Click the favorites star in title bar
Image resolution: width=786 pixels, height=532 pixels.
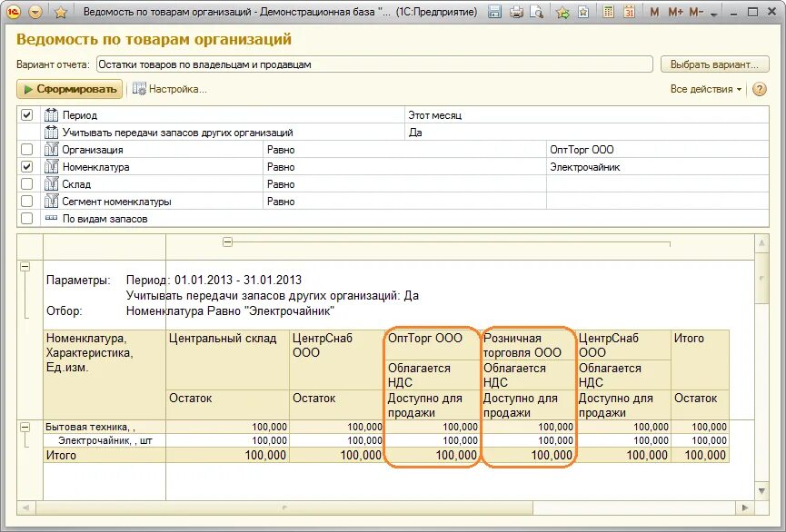tap(61, 12)
